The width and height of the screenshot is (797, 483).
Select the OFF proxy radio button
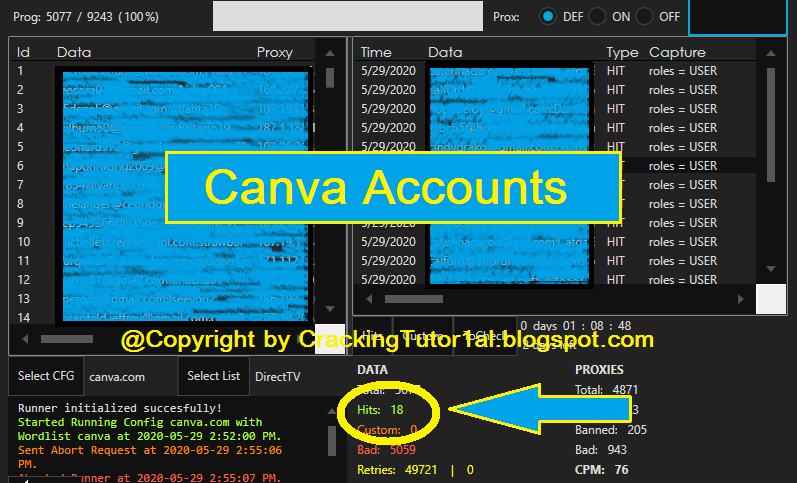tap(644, 17)
